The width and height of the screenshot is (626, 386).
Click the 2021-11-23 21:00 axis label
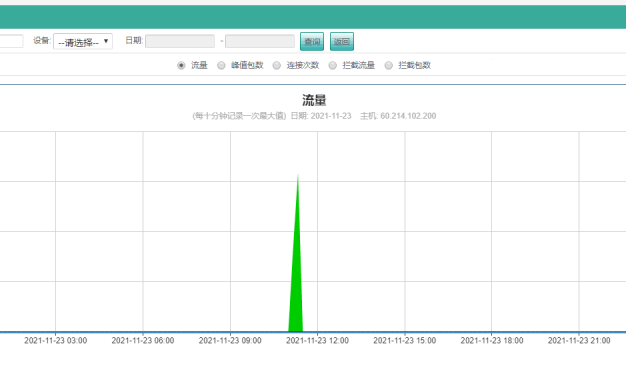click(579, 340)
